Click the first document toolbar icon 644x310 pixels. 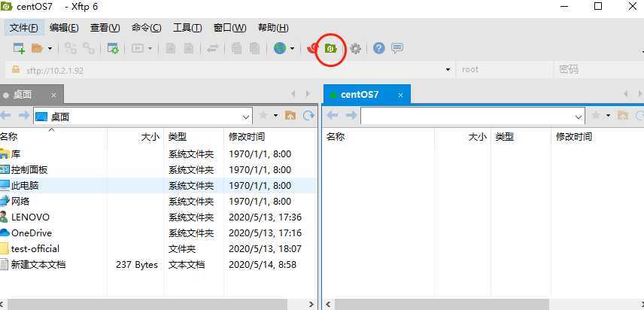click(171, 48)
